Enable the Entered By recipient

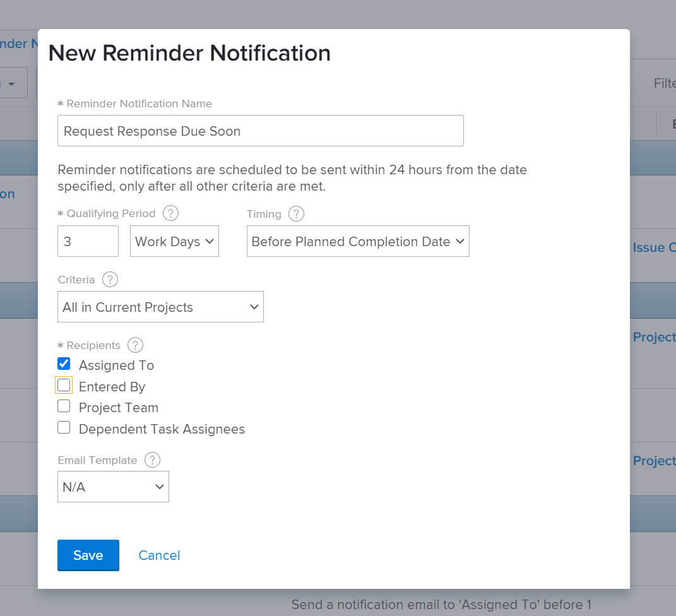[64, 385]
